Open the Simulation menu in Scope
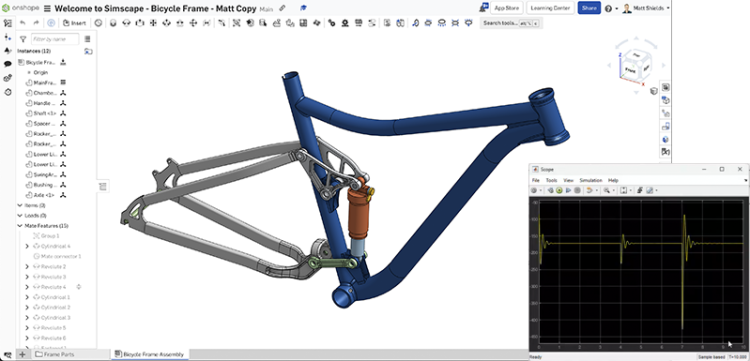Viewport: 750px width, 361px height. (591, 180)
